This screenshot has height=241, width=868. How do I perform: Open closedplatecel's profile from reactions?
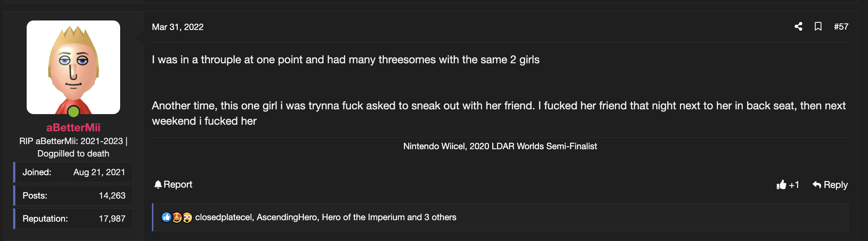(x=224, y=217)
